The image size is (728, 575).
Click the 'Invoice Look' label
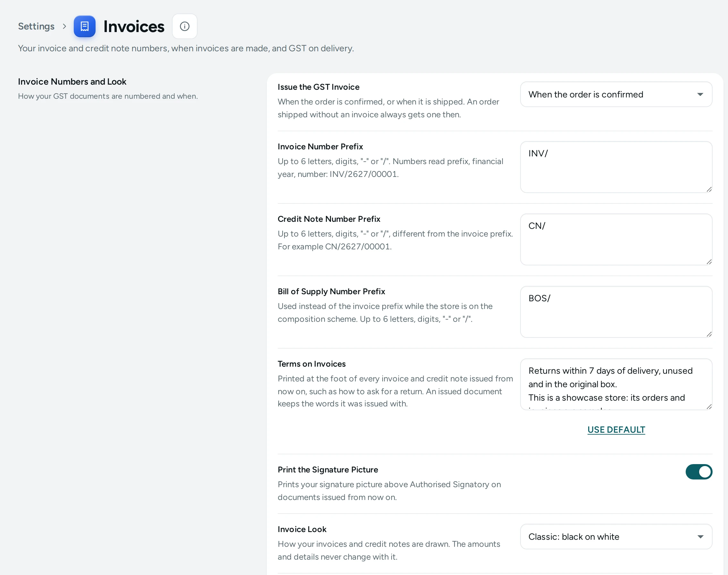pos(302,529)
